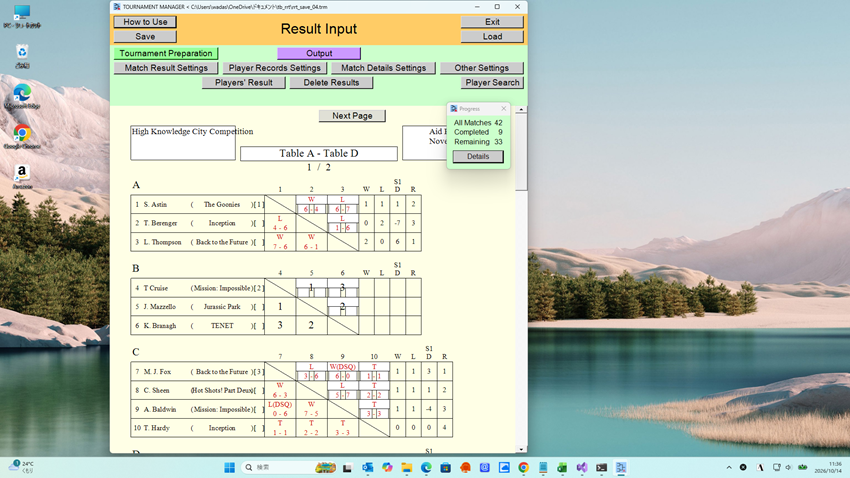Open Excel from the taskbar
This screenshot has height=478, width=850.
click(x=562, y=467)
